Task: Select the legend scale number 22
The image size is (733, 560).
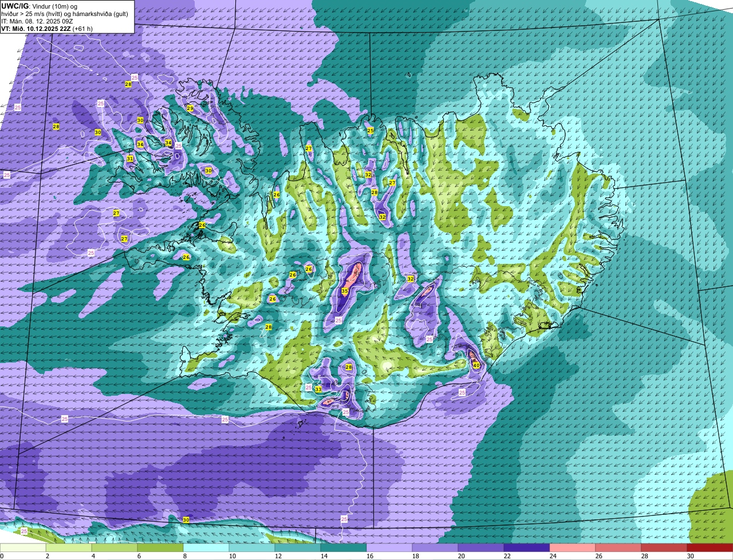Action: coord(506,556)
